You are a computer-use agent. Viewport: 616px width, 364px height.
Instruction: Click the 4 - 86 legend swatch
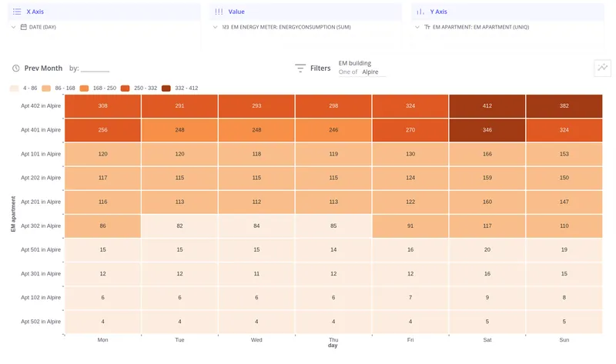(14, 88)
